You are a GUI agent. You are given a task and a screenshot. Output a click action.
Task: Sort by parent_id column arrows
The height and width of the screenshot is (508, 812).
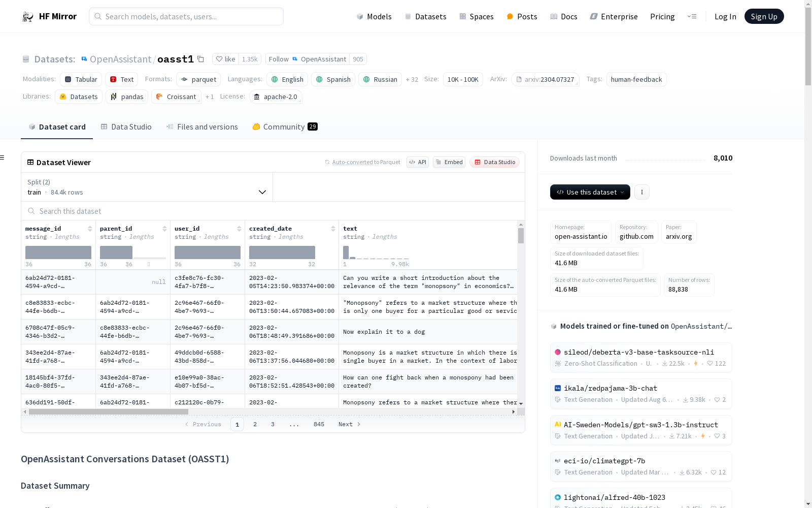(x=164, y=229)
